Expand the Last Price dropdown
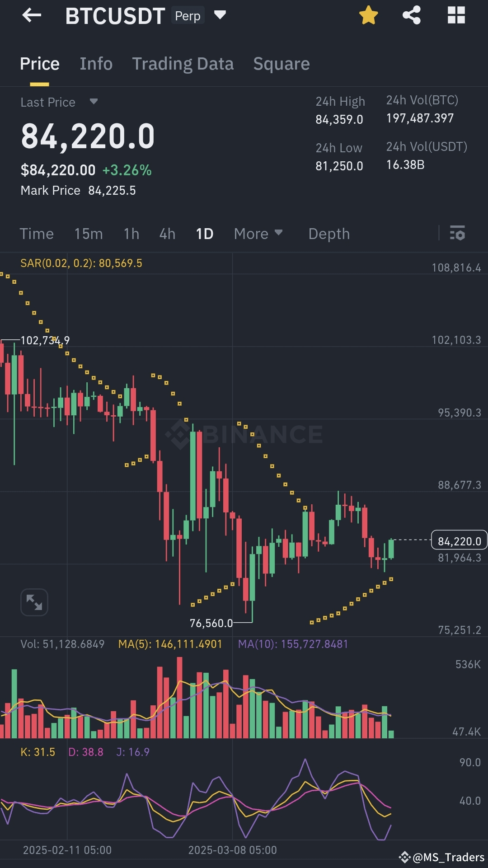The height and width of the screenshot is (868, 488). point(94,102)
